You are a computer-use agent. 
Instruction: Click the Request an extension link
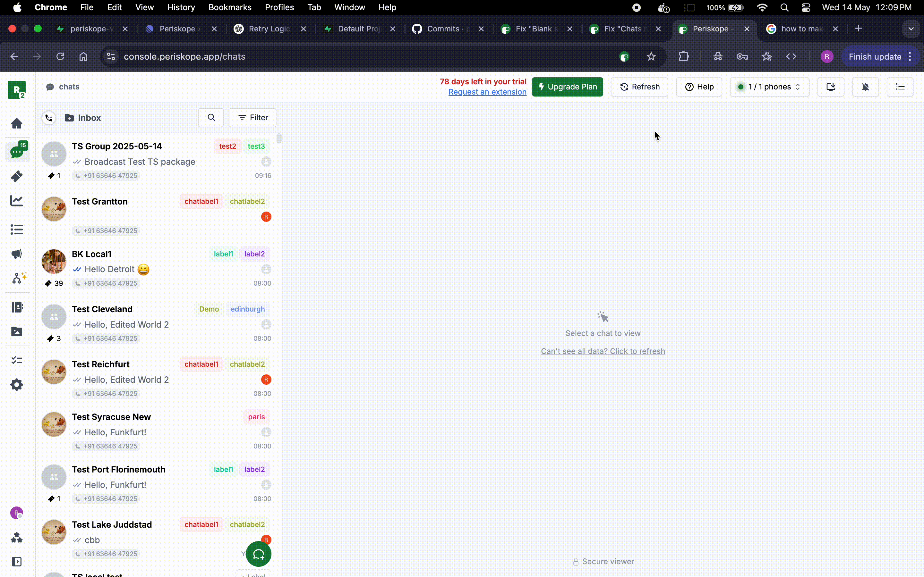click(487, 92)
